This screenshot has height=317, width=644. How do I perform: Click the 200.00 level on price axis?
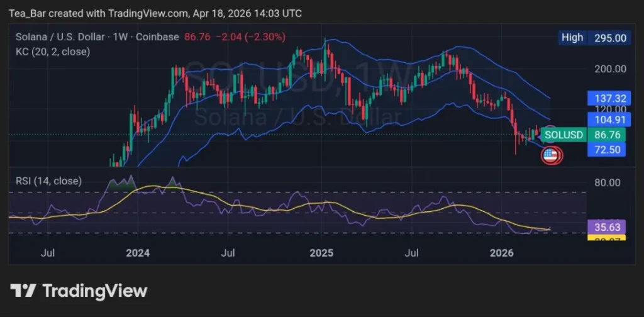609,69
